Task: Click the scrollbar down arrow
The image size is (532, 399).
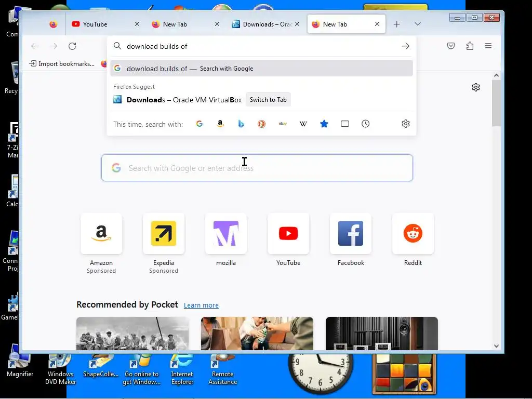Action: [496, 346]
